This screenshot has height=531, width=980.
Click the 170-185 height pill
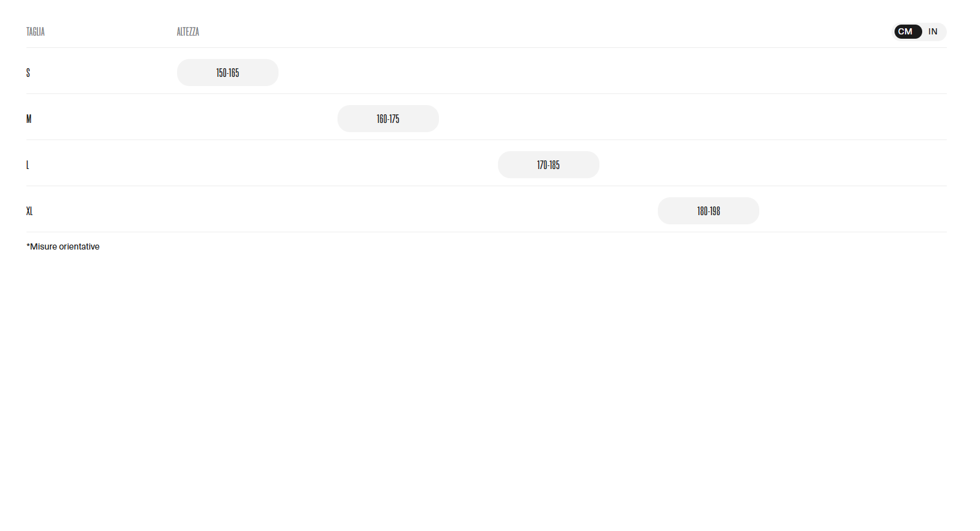click(x=548, y=165)
